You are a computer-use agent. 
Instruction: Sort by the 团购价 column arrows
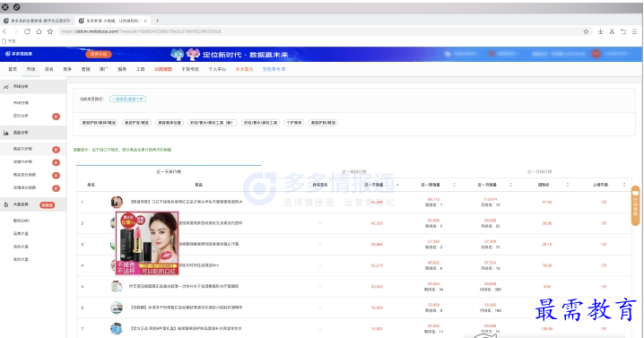click(x=567, y=185)
